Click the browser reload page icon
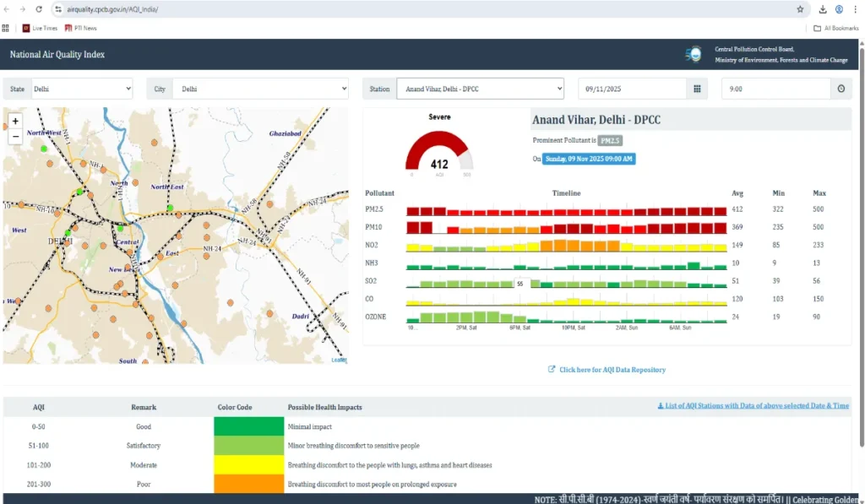 (39, 9)
